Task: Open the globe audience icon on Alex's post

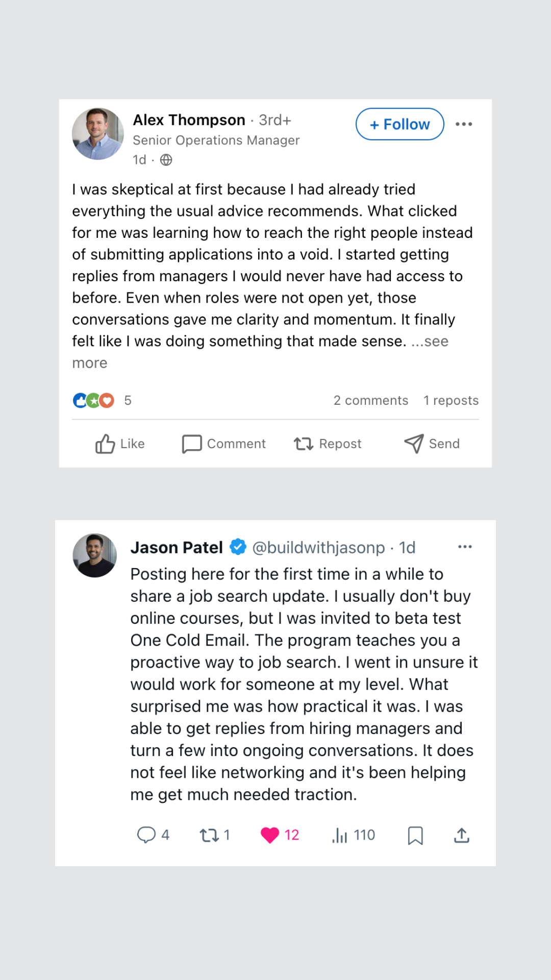Action: (166, 160)
